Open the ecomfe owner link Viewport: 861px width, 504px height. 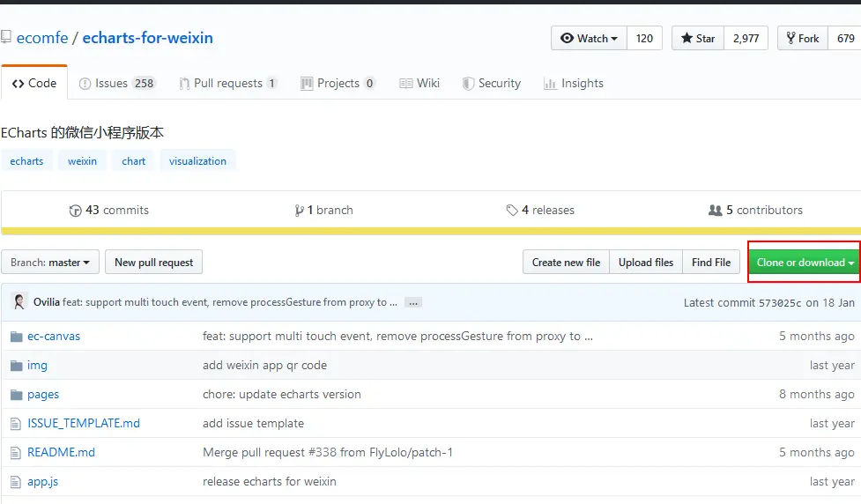[42, 38]
